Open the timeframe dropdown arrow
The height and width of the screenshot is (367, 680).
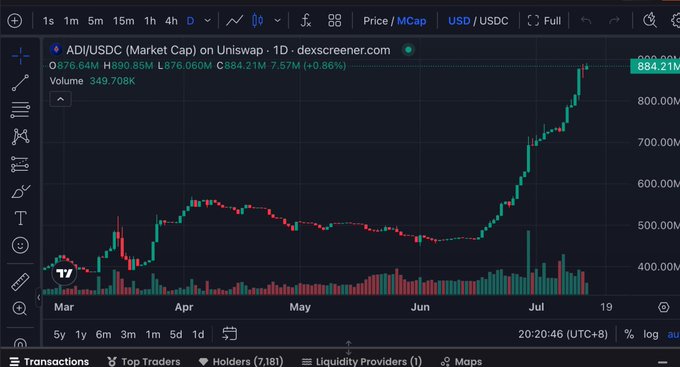click(x=208, y=20)
